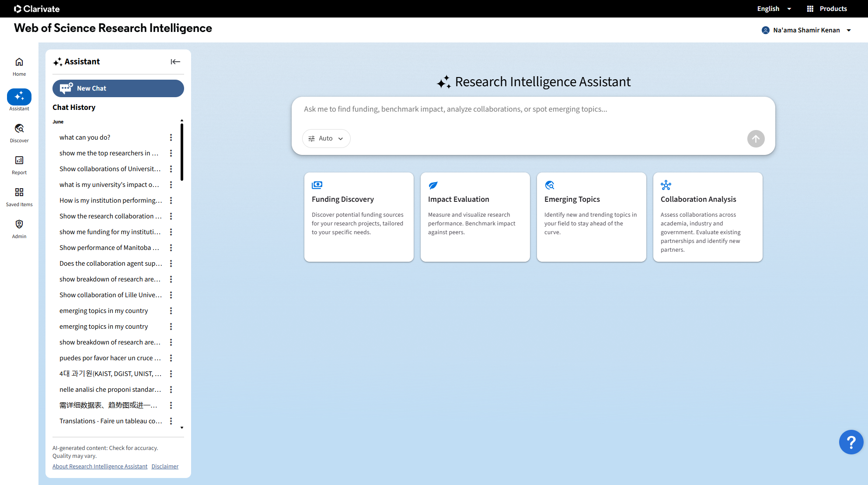
Task: Open options for 'How is my institution performing' chat
Action: (171, 200)
